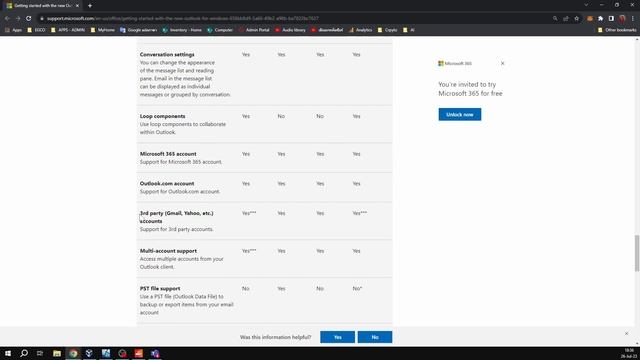Open Task View on the taskbar
Image resolution: width=640 pixels, height=360 pixels.
coord(40,353)
